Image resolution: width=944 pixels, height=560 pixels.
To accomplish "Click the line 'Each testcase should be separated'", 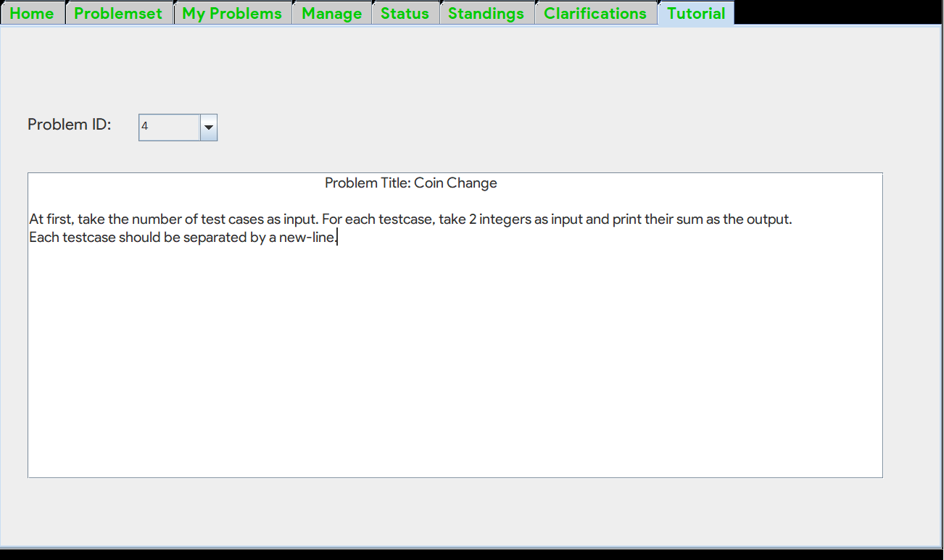I will tap(183, 237).
